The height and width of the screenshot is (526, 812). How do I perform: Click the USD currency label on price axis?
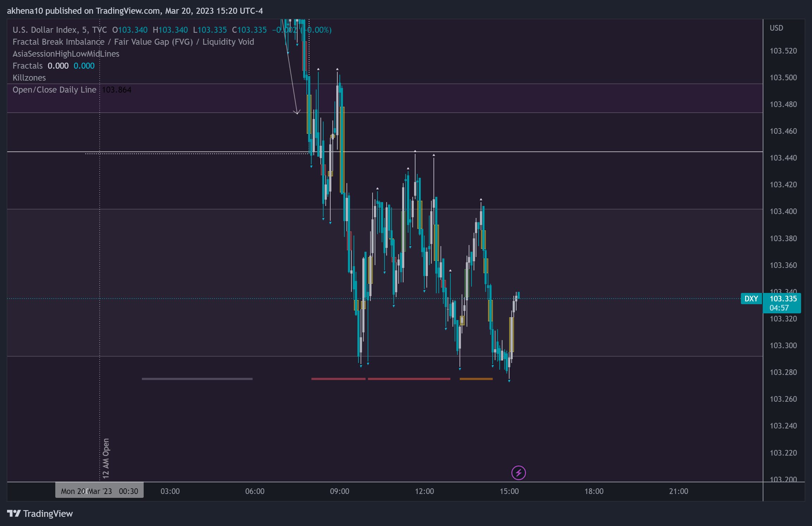pos(776,28)
